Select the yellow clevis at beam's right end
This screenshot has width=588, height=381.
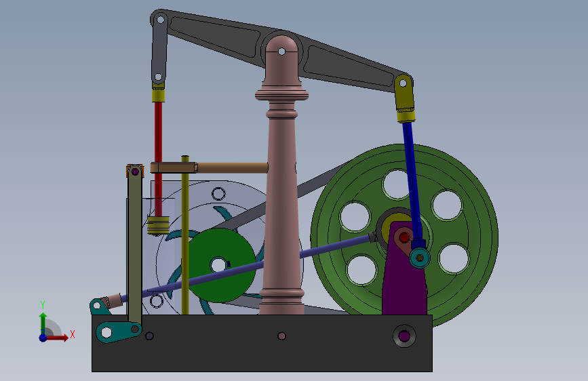coord(405,98)
